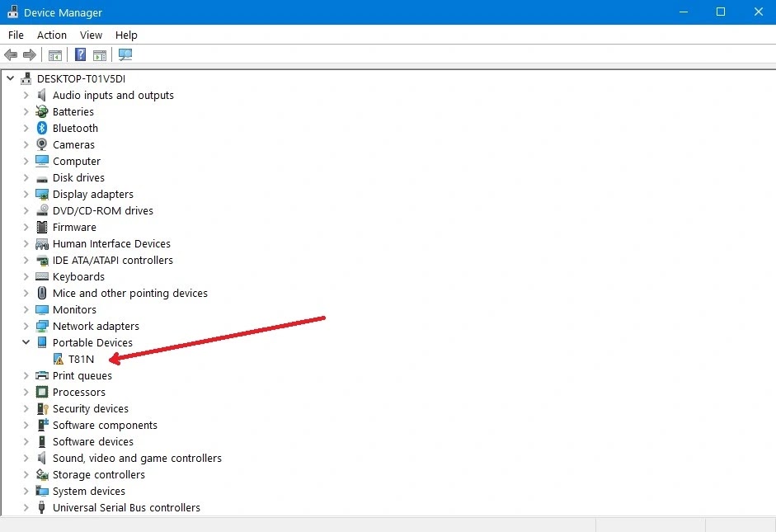
Task: Click the Device Manager title bar icon
Action: click(x=13, y=12)
